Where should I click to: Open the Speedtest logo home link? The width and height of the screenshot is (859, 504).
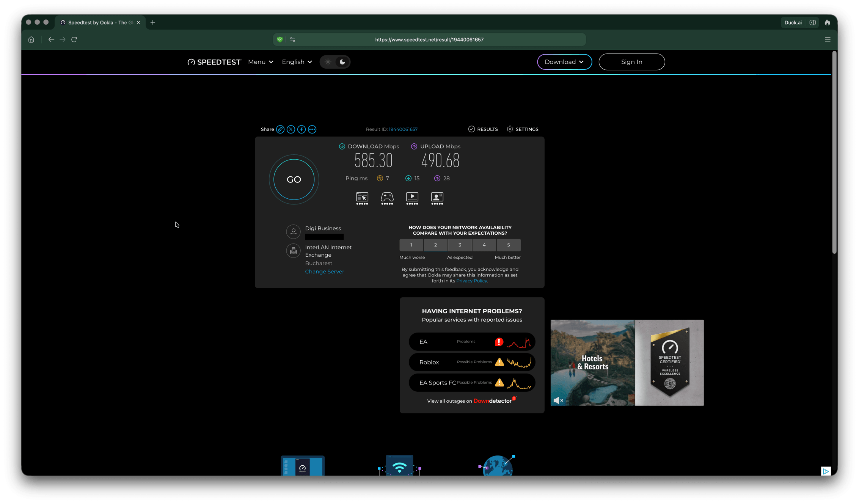pyautogui.click(x=214, y=62)
